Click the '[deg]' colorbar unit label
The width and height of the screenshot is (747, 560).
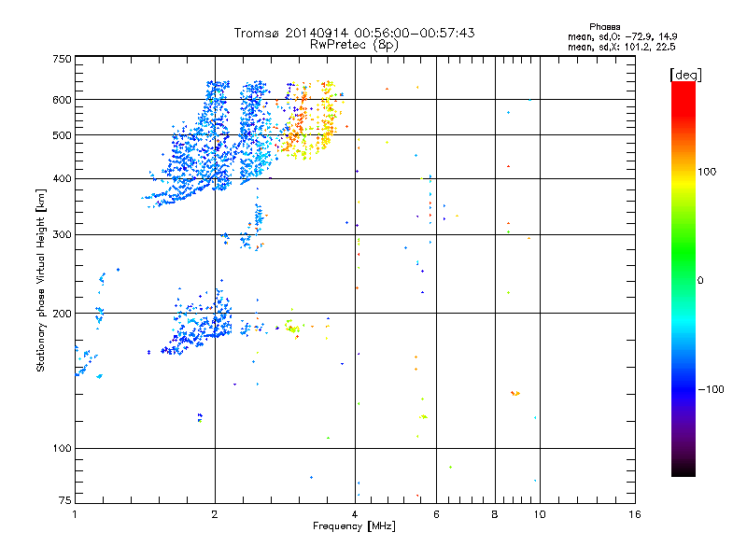click(685, 75)
